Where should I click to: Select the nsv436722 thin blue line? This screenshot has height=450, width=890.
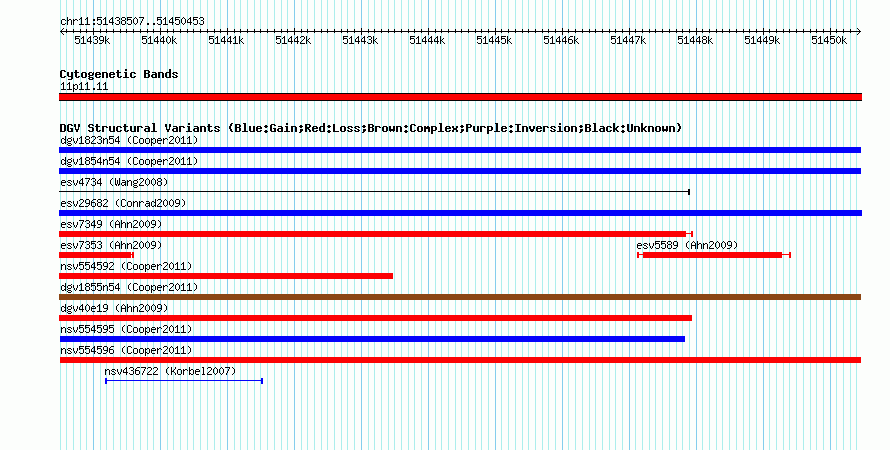coord(184,381)
